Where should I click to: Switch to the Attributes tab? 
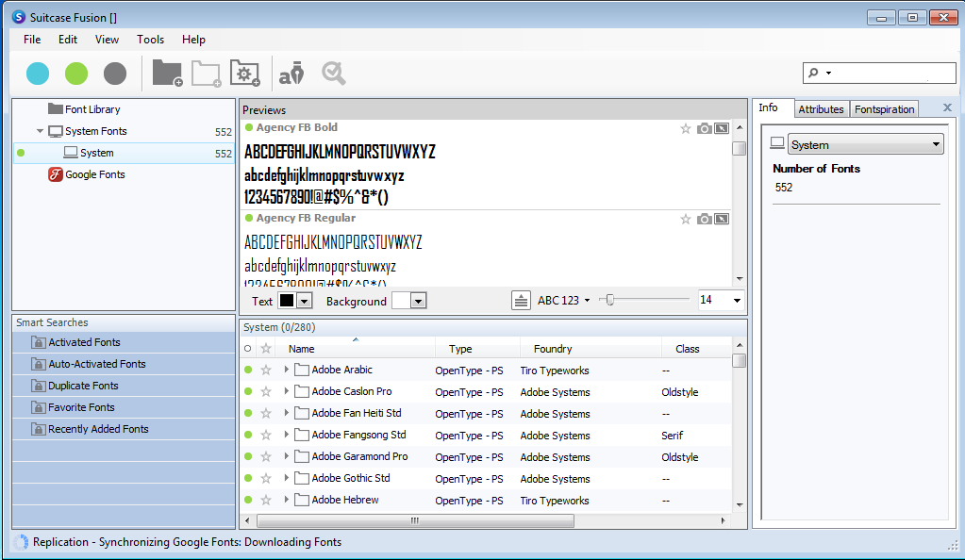coord(821,109)
